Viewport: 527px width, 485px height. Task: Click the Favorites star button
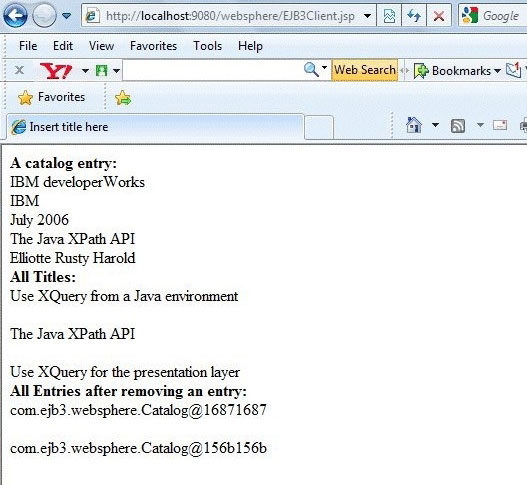point(51,97)
